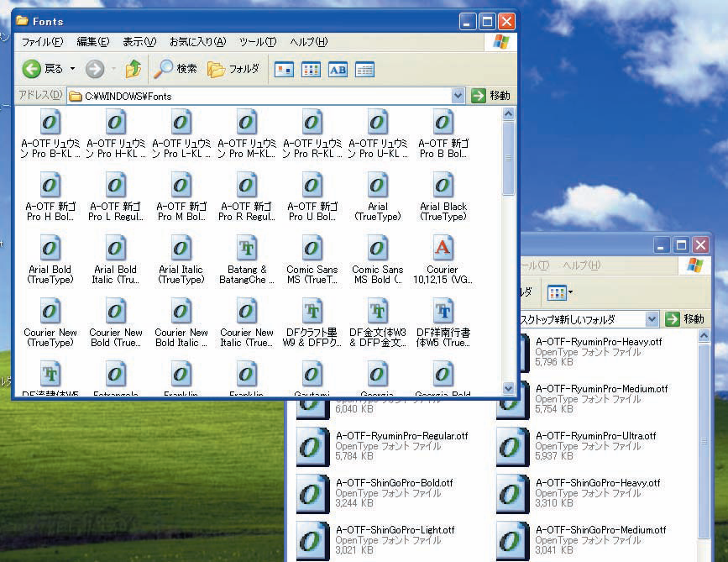Toggle the Folders (フォルダ) pane button

[233, 69]
